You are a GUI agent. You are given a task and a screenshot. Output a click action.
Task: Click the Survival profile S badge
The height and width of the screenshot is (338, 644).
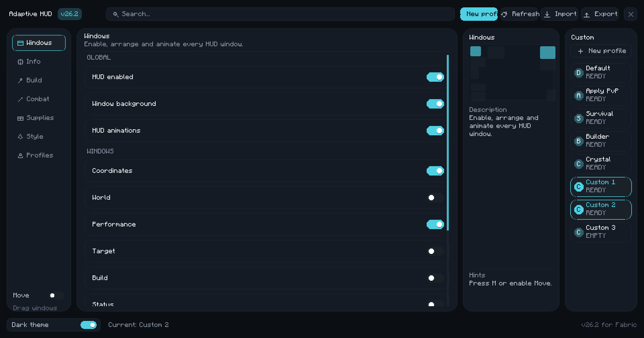[x=579, y=118]
